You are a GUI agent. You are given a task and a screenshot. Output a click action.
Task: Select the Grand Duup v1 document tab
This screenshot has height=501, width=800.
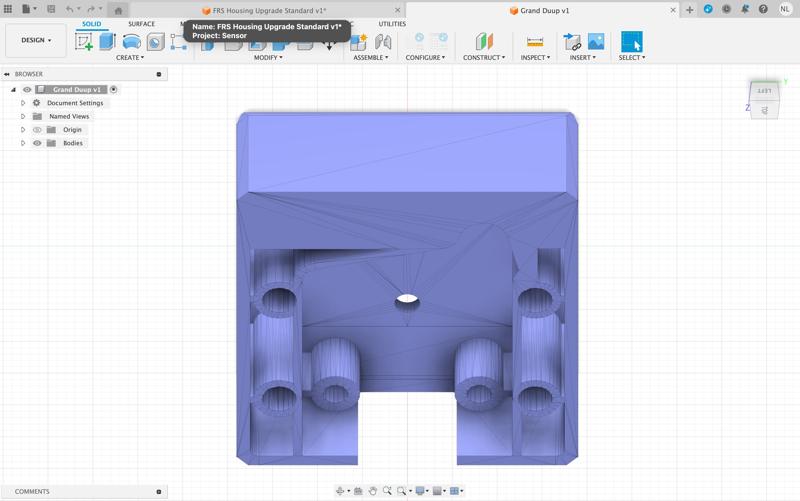[x=539, y=10]
